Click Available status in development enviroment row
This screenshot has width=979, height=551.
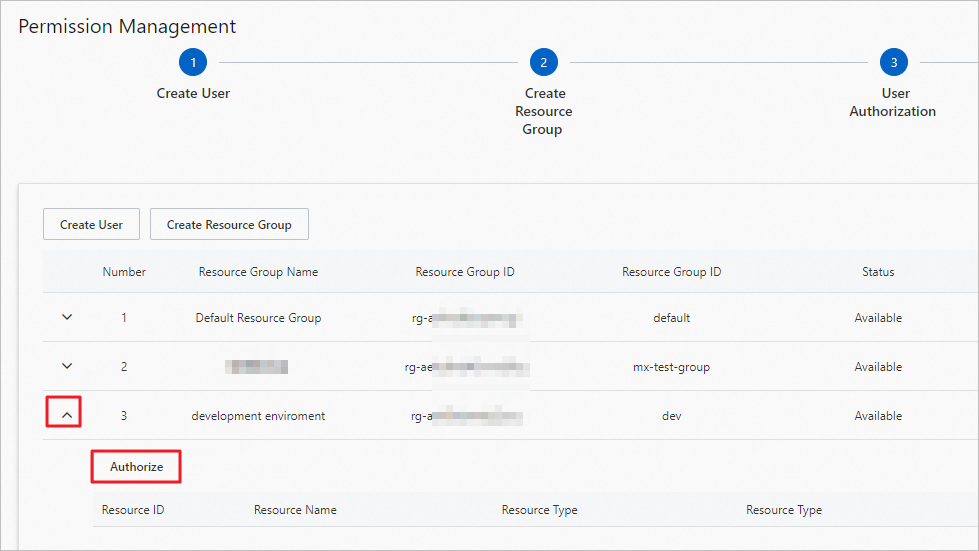[878, 416]
